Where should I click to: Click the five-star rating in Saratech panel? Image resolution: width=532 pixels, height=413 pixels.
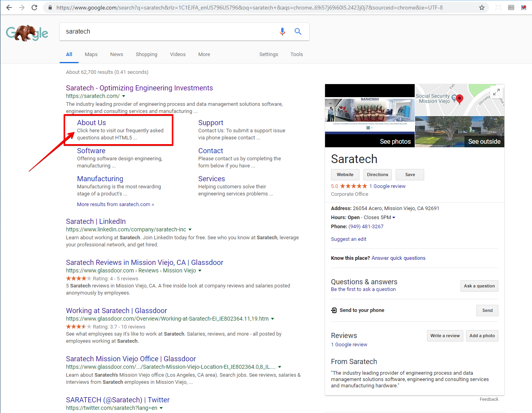point(353,186)
